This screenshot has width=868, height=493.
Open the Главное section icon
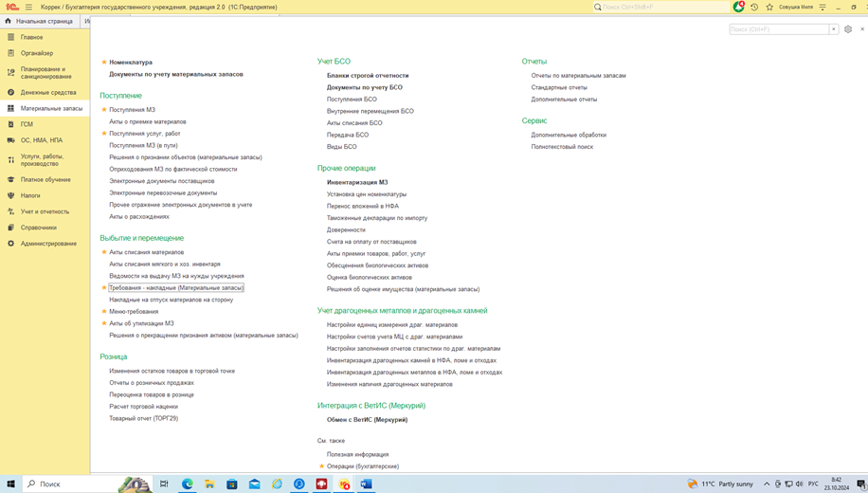coord(10,37)
